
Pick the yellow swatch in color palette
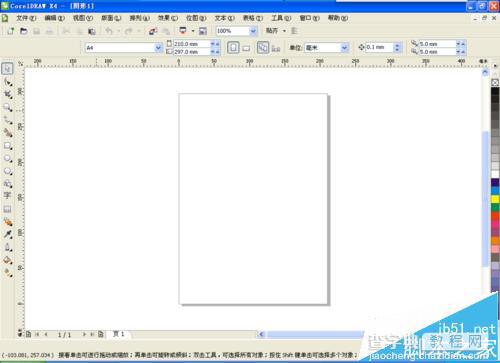pyautogui.click(x=495, y=199)
